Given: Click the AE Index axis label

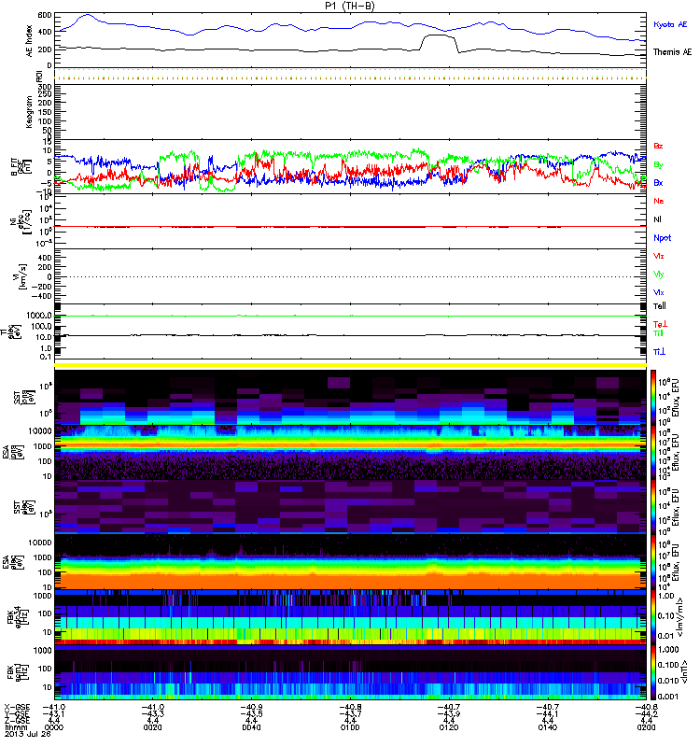Looking at the screenshot, I should (x=30, y=41).
